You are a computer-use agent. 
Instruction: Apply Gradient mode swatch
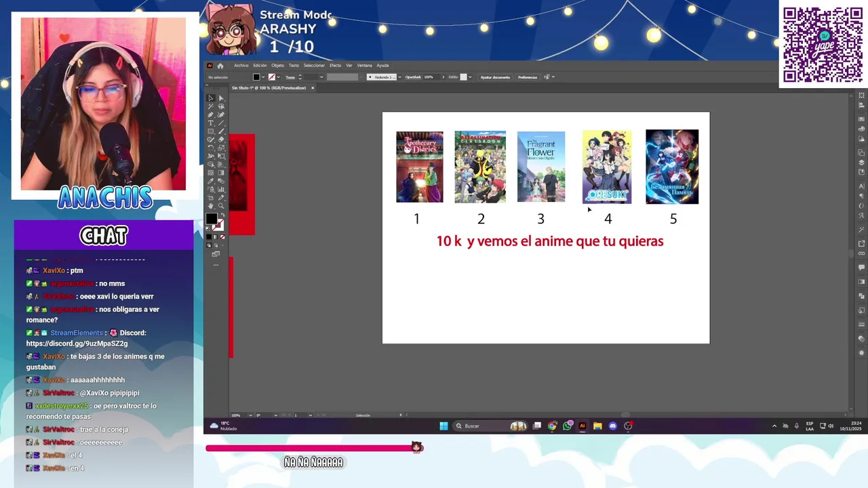216,237
